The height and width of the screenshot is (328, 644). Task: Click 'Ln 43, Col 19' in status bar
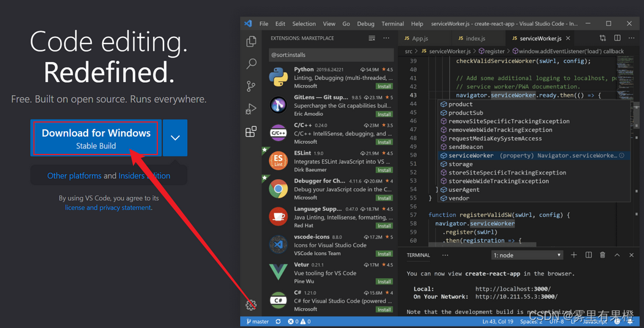point(498,321)
